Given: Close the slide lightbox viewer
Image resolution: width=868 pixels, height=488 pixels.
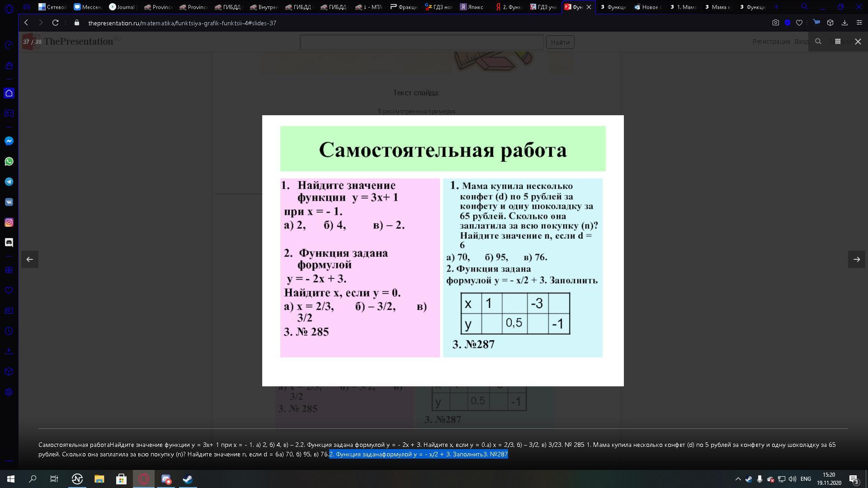Looking at the screenshot, I should click(858, 42).
